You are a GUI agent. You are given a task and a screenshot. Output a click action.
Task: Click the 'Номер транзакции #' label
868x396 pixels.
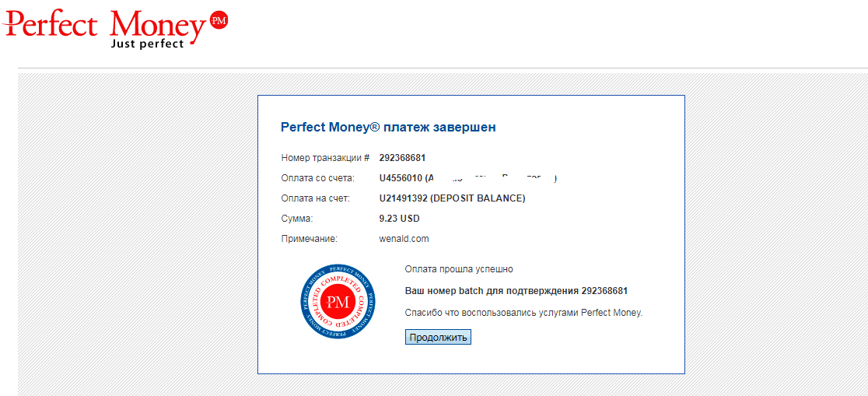(325, 158)
